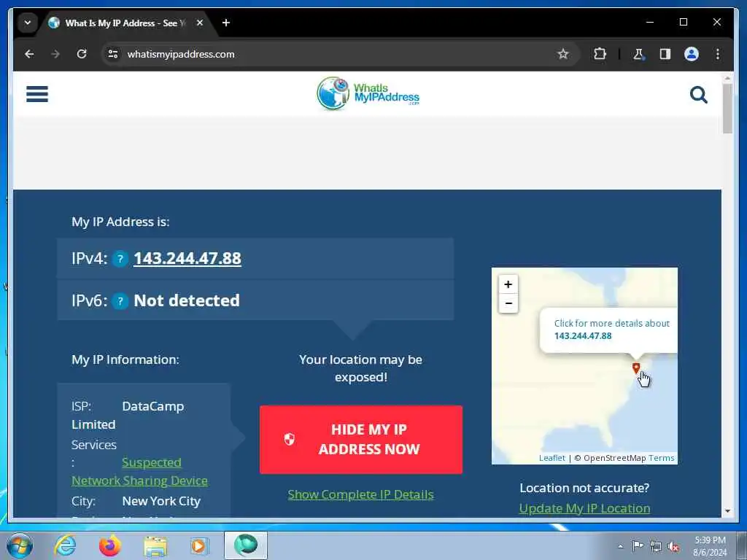The image size is (747, 560).
Task: Zoom in the map with plus button
Action: point(508,284)
